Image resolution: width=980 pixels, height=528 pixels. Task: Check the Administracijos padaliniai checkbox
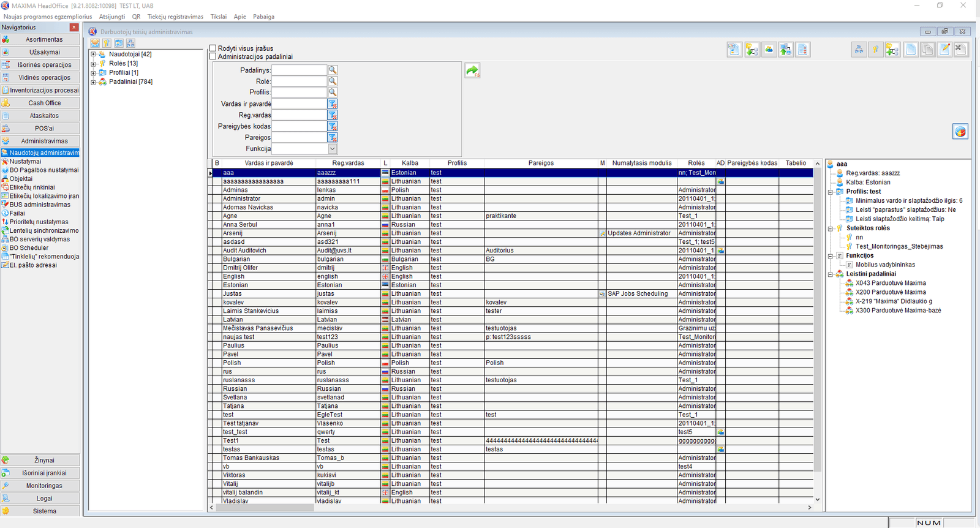click(213, 56)
